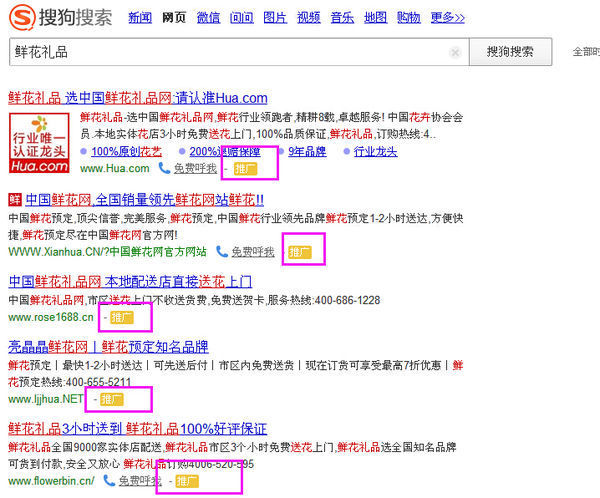The width and height of the screenshot is (600, 498).
Task: Click the WWW.Xianhua.CN green URL
Action: 107,252
